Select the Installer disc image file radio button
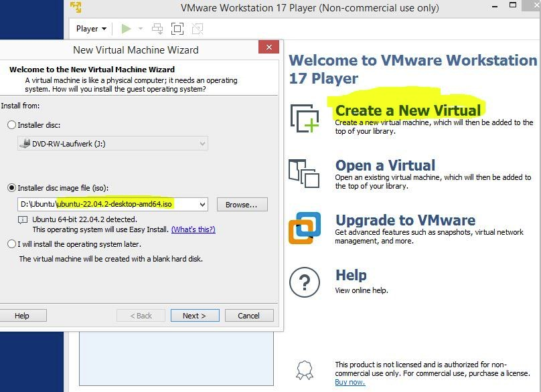541x392 pixels. (12, 188)
